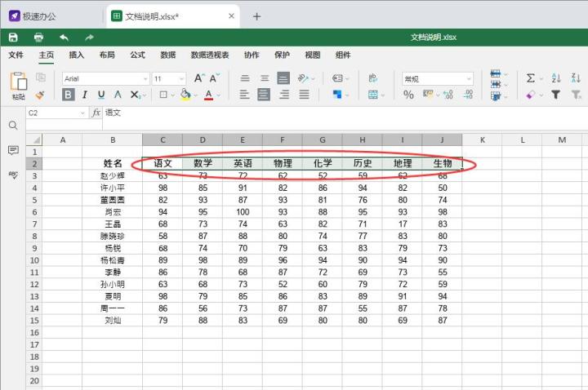Screen dimensions: 588x390
Task: Click the Save icon in the green bar
Action: 13,37
